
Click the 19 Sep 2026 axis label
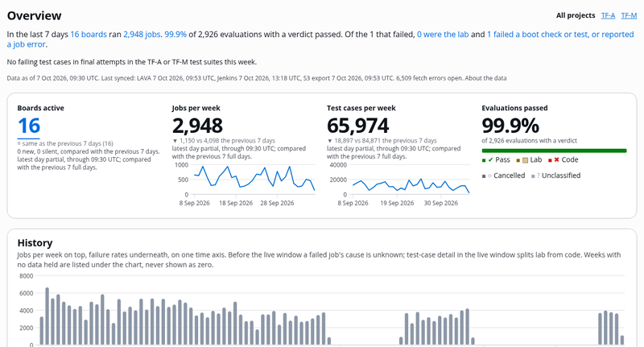(397, 203)
